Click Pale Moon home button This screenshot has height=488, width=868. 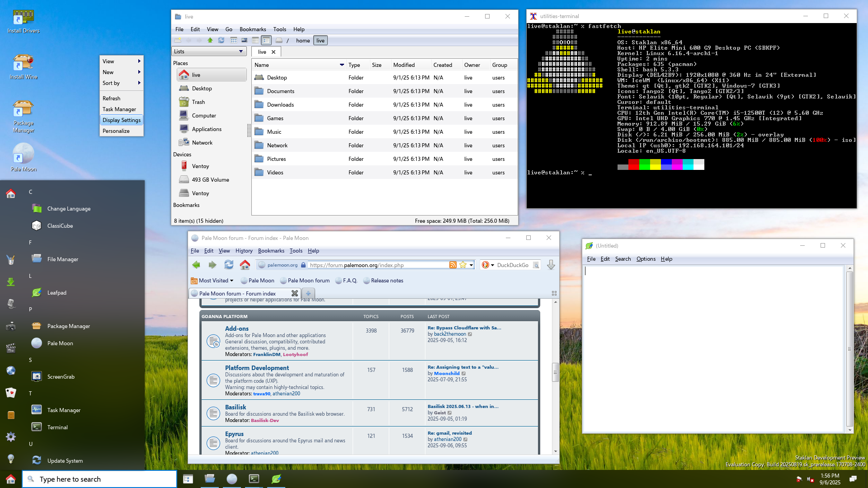pos(245,265)
